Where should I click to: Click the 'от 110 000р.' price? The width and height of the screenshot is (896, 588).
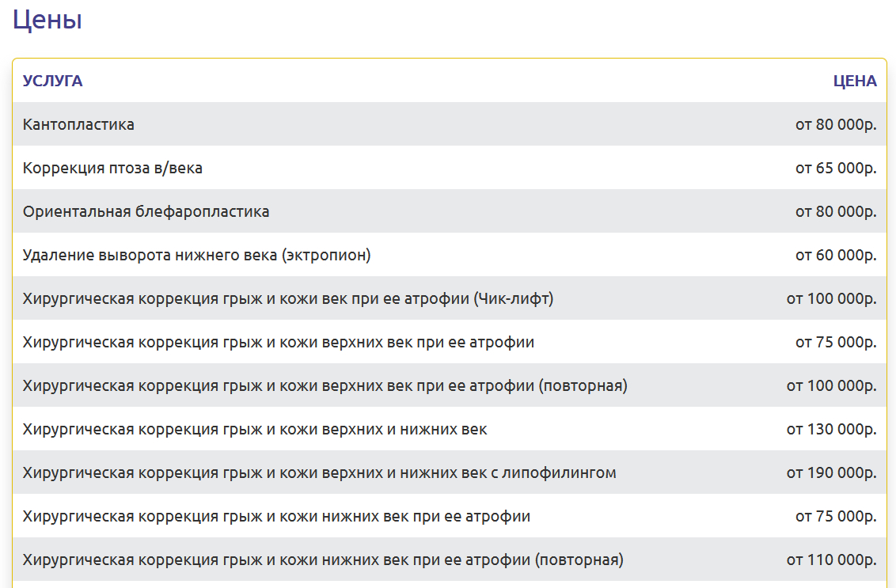click(x=831, y=560)
